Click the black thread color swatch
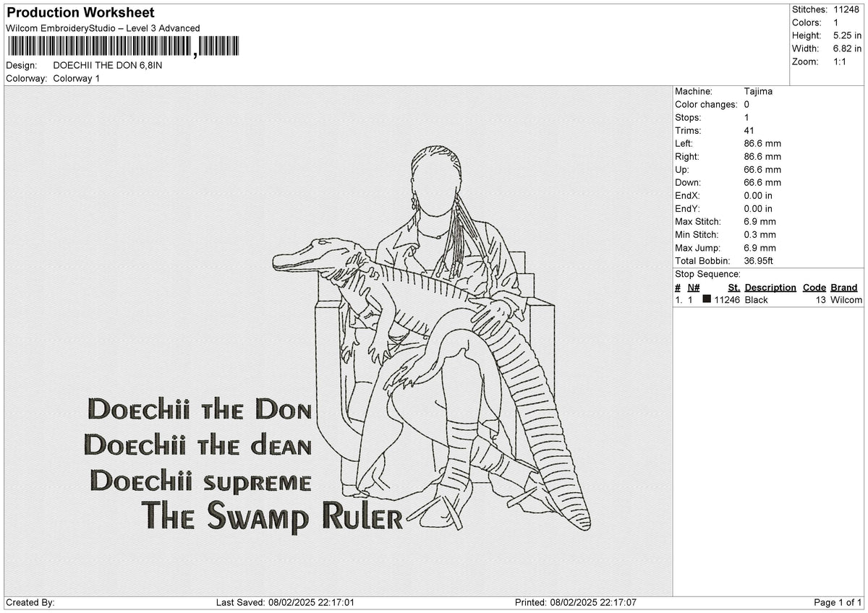Image resolution: width=868 pixels, height=613 pixels. [x=707, y=300]
